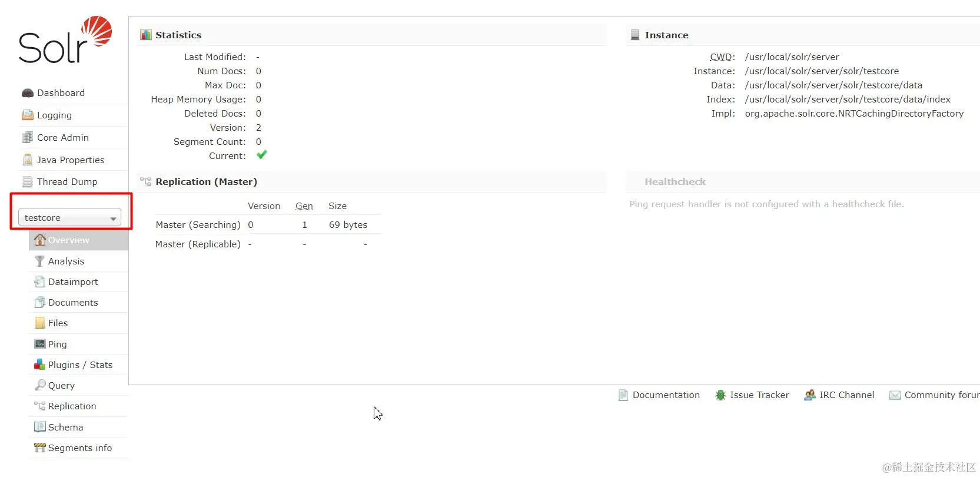
Task: Click the green Current status checkmark
Action: [x=262, y=155]
